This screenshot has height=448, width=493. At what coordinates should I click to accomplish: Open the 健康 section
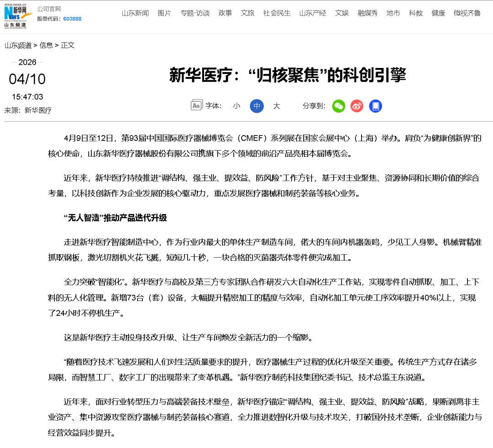click(x=438, y=13)
